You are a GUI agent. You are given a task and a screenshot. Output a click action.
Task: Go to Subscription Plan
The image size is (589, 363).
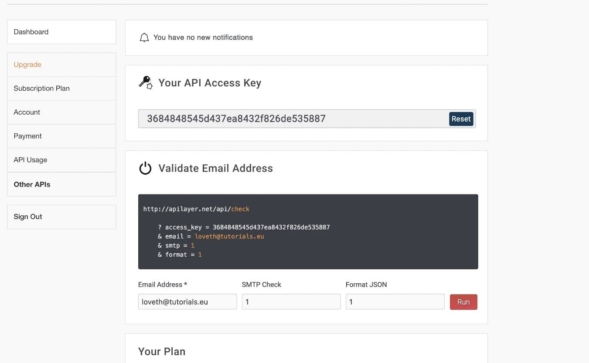62,88
